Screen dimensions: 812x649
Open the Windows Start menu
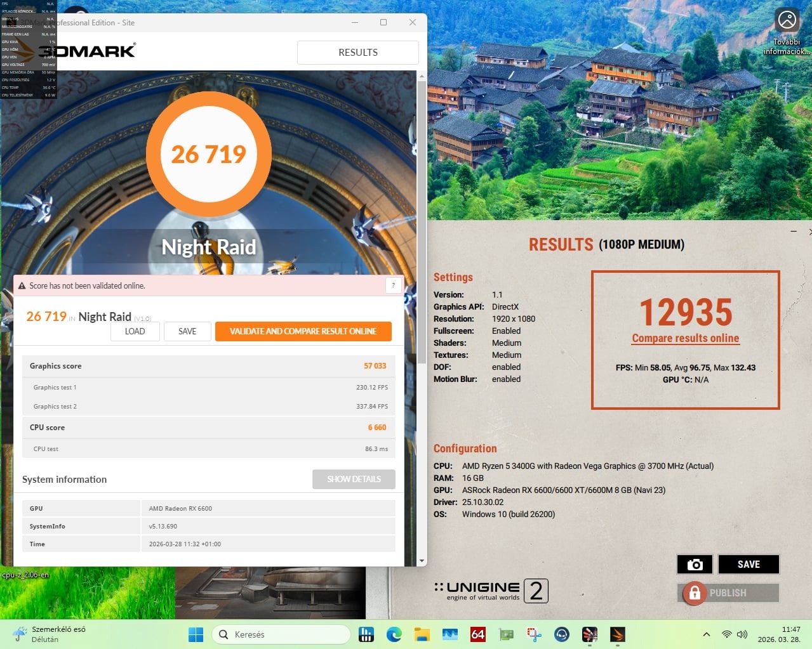coord(196,634)
